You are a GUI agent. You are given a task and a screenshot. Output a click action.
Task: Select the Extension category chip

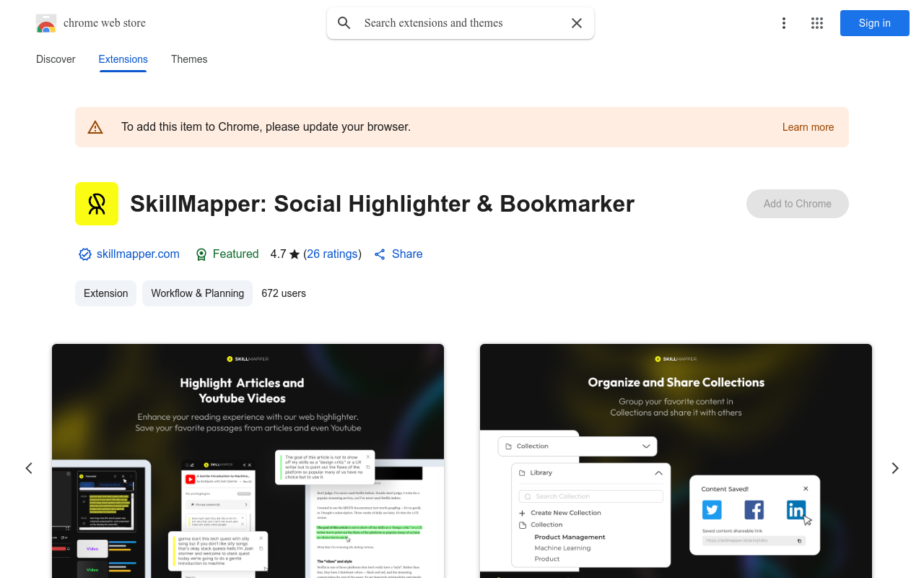105,293
